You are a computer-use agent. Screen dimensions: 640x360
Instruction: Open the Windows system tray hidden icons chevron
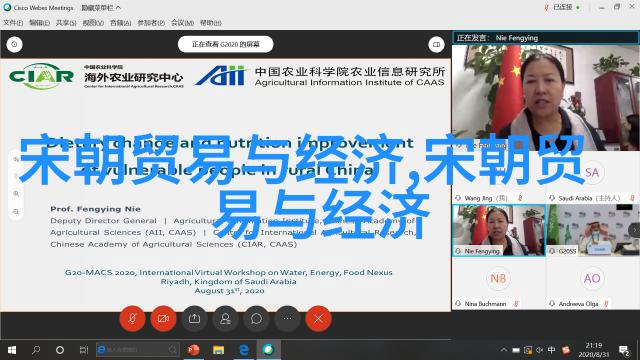[x=504, y=350]
